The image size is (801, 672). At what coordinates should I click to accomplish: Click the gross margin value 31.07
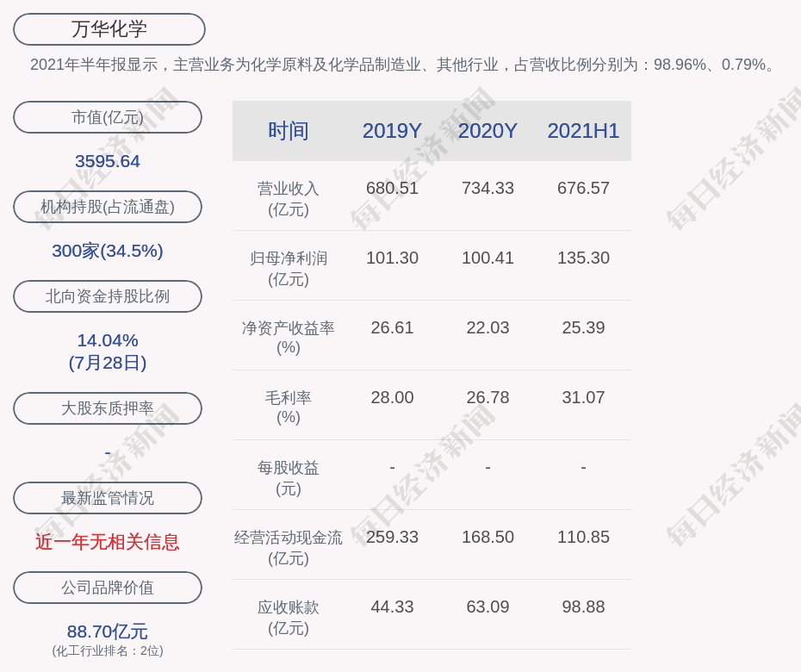coord(583,397)
